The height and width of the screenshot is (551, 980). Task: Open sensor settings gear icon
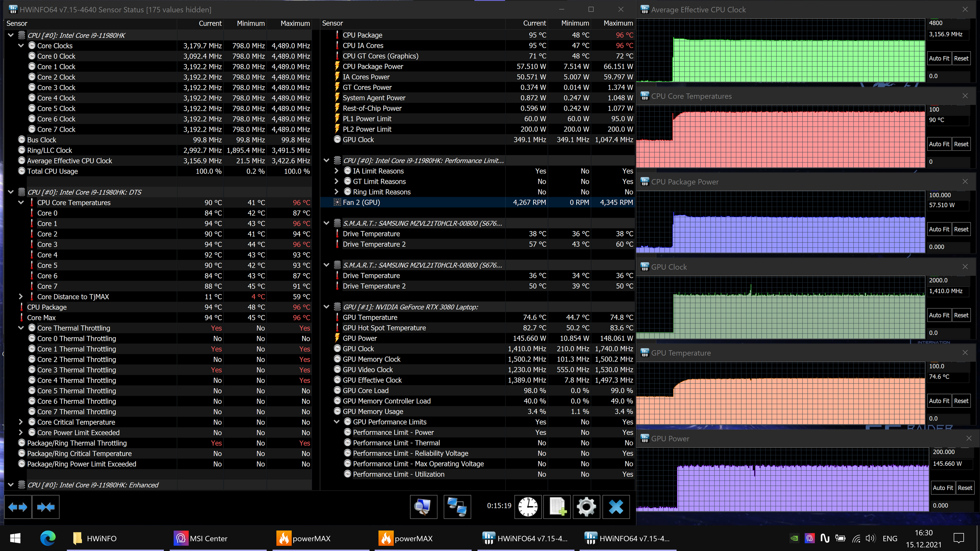(586, 507)
